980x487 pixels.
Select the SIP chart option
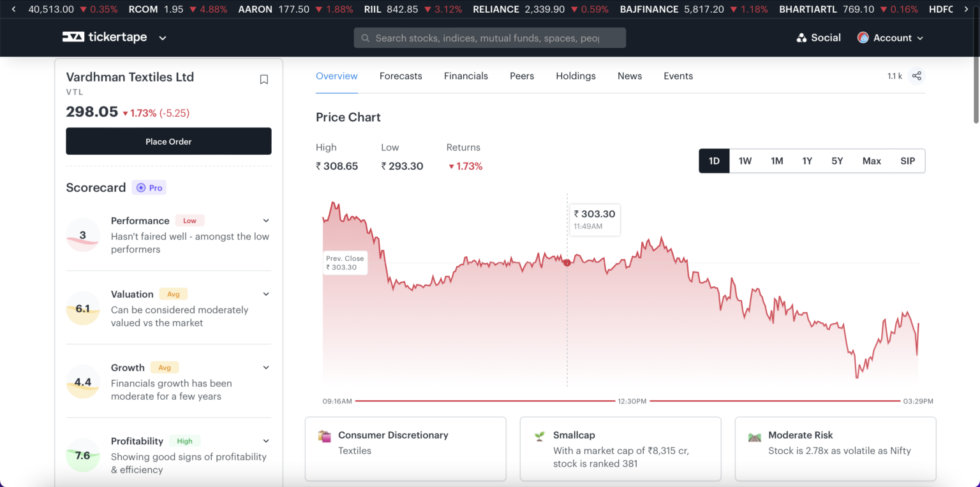click(907, 161)
